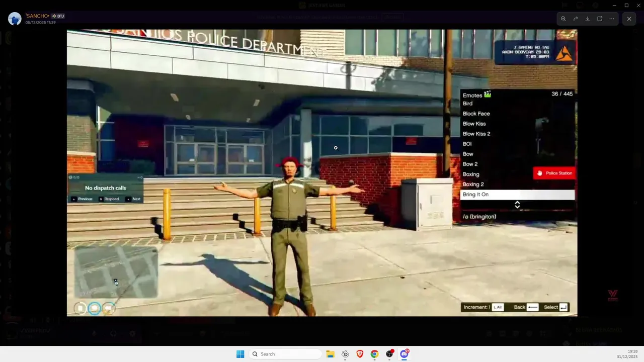Screen dimensions: 644x362
Task: Click the 36 / 445 emote counter
Action: pos(562,94)
